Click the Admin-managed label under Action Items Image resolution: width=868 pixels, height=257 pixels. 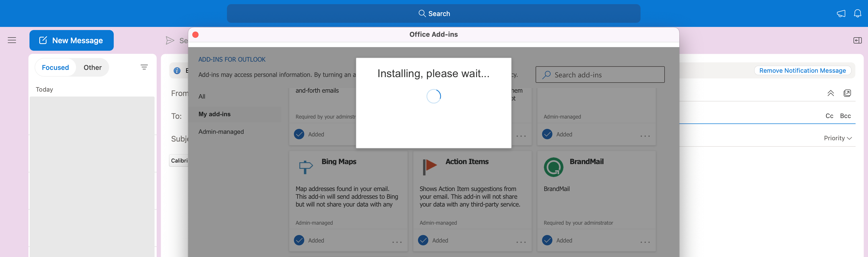438,223
